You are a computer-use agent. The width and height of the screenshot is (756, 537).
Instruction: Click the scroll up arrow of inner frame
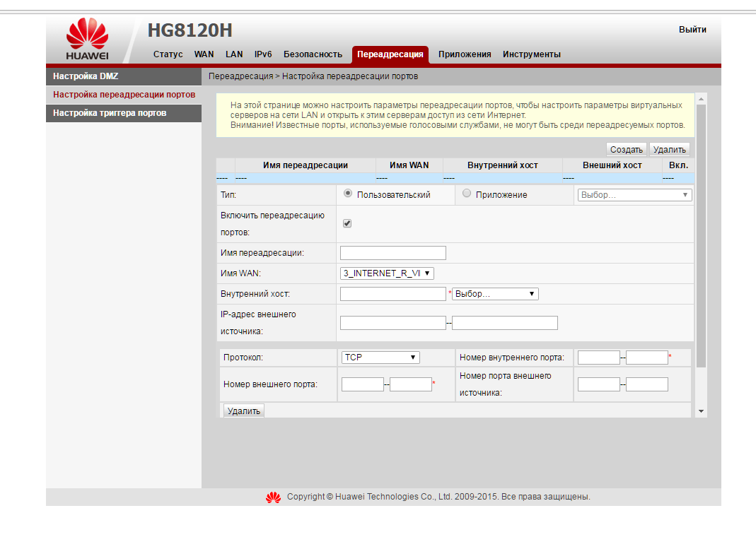coord(702,99)
